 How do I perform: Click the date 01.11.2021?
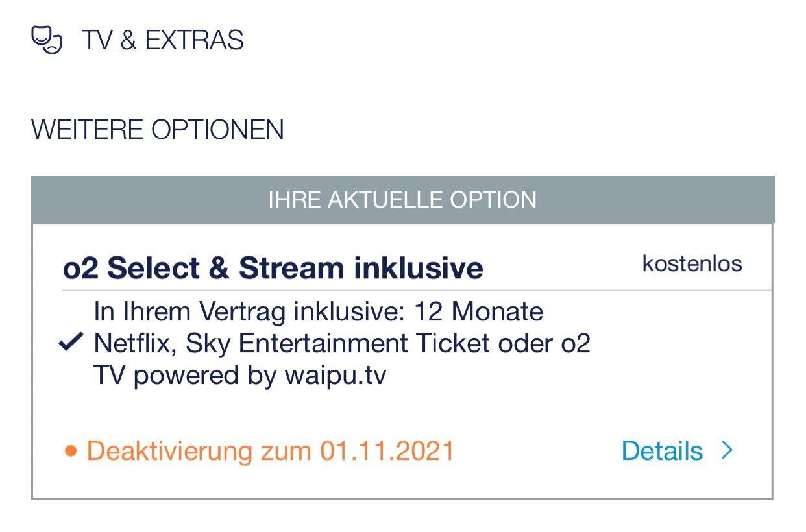(387, 451)
